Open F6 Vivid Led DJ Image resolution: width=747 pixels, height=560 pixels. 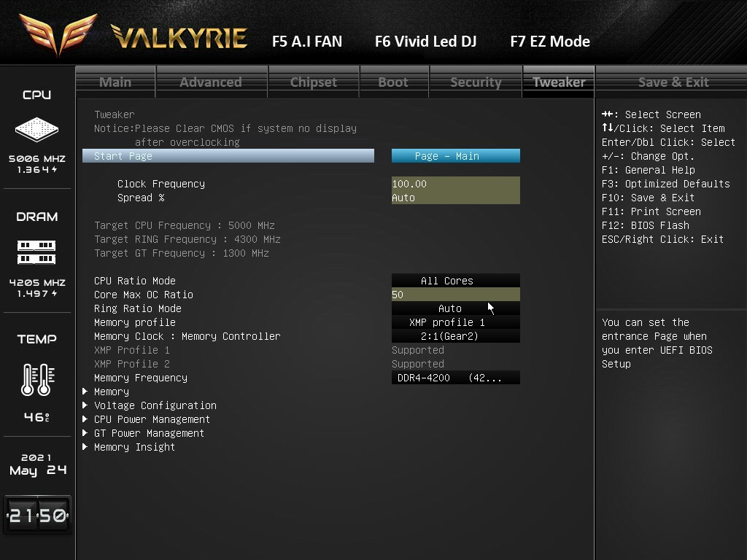(425, 42)
